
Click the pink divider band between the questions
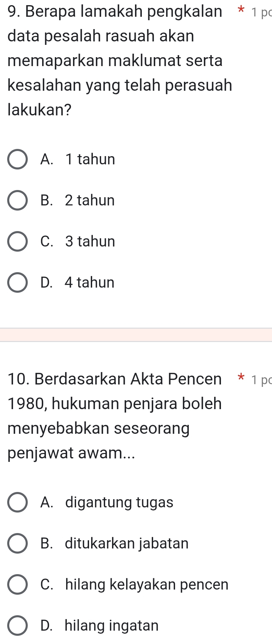(x=136, y=334)
